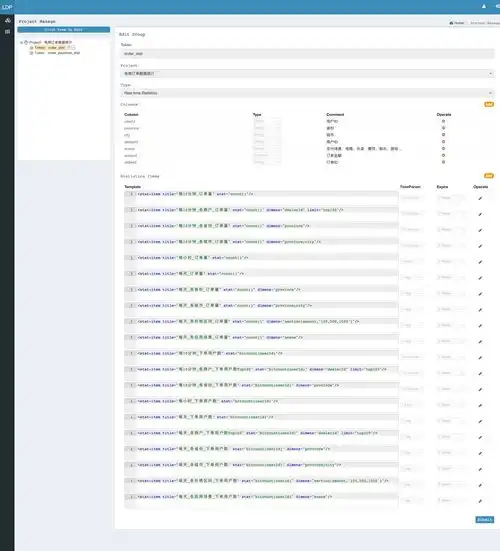
Task: Click edit pencil for last statistics item
Action: (x=480, y=501)
